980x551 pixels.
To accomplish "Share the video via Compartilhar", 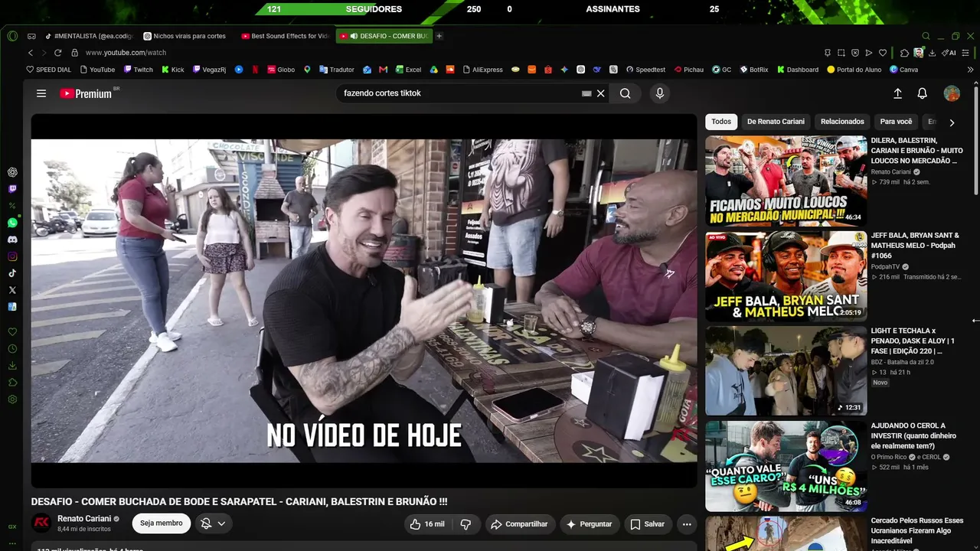I will point(519,524).
